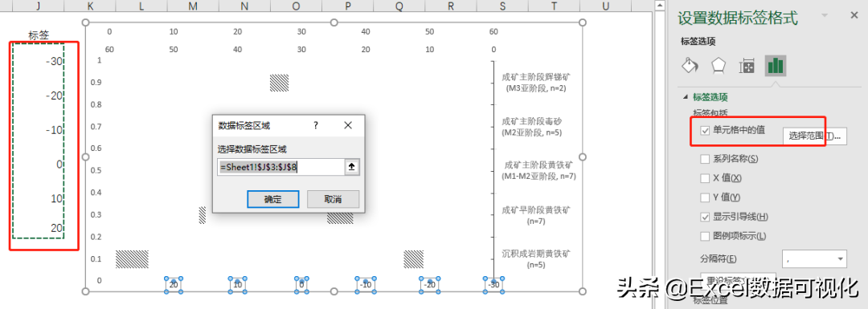Screen dimensions: 868x309
Task: Click the chart data label 20 at bottom
Action: 174,285
